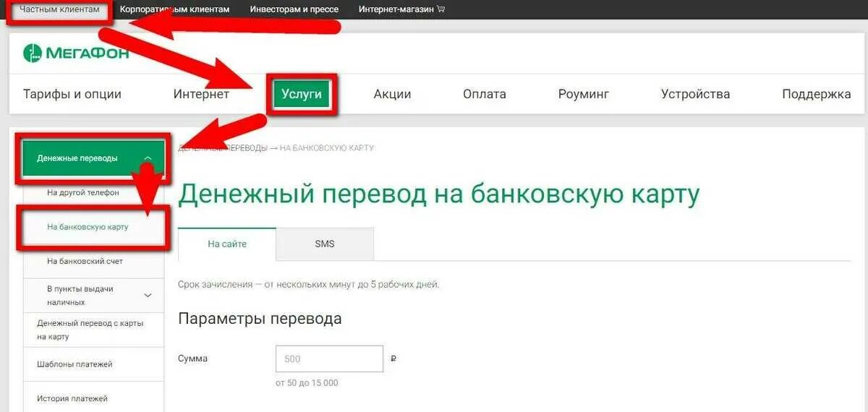868x412 pixels.
Task: Open Тарифы и опции navigation item
Action: click(x=72, y=94)
